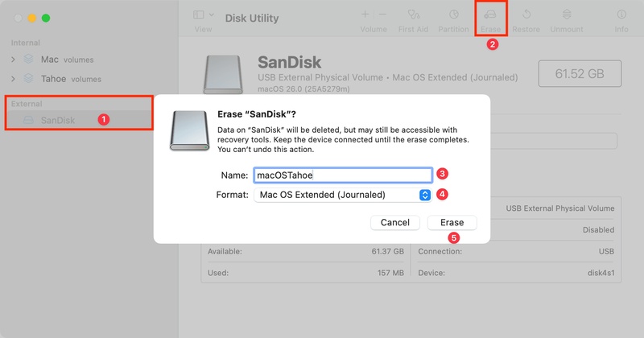The image size is (644, 338).
Task: Select the Mac disk in sidebar
Action: tap(50, 59)
